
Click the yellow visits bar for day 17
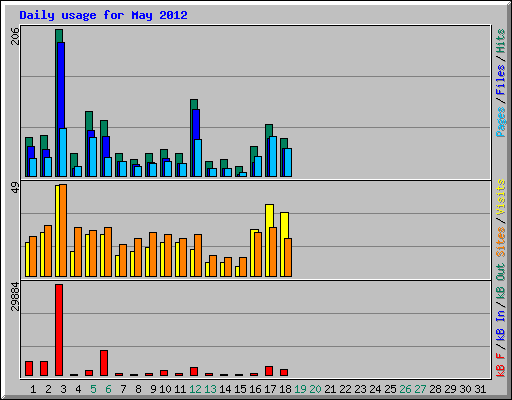[x=269, y=216]
